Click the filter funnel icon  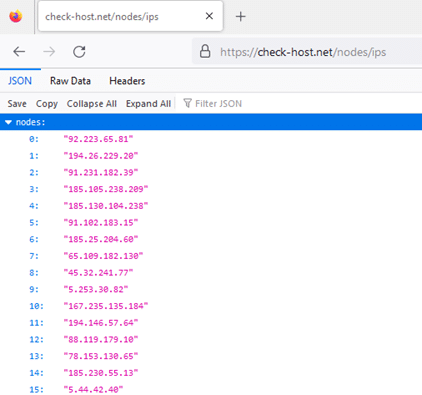[x=188, y=103]
